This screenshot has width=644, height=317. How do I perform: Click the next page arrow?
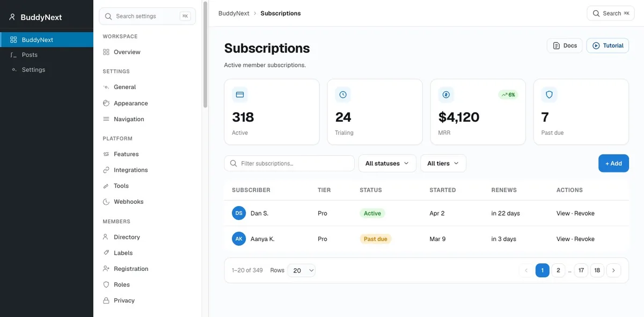613,270
